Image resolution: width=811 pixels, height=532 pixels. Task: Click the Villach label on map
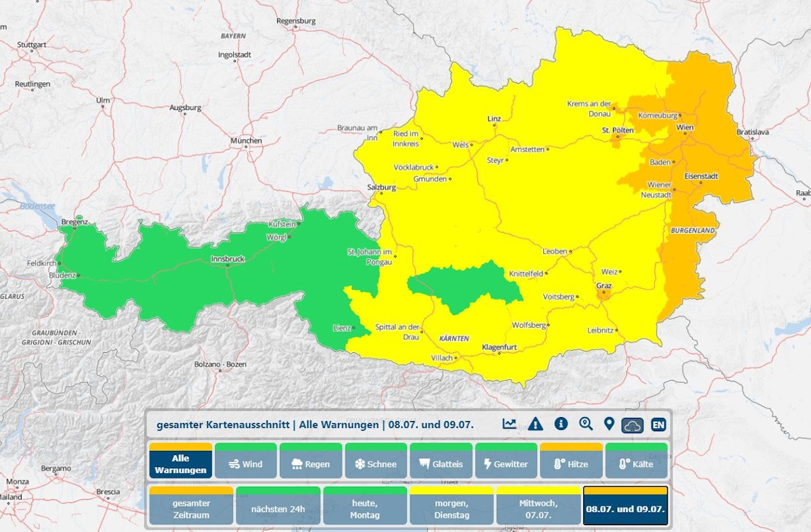pyautogui.click(x=442, y=358)
